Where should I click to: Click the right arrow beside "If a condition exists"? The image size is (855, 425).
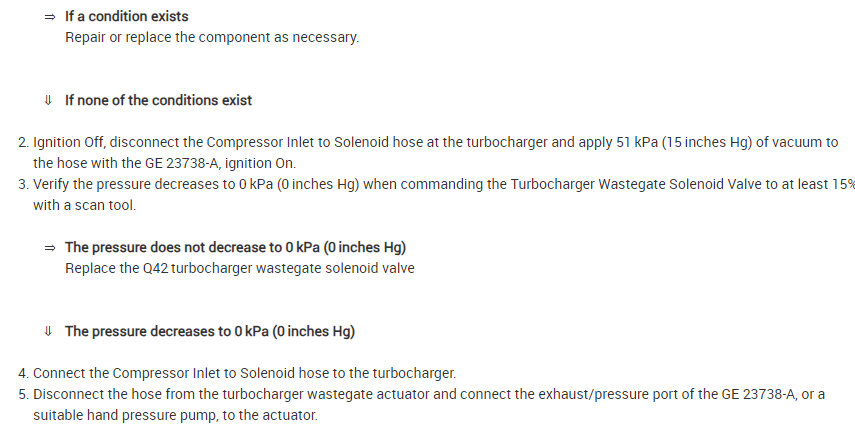tap(48, 17)
